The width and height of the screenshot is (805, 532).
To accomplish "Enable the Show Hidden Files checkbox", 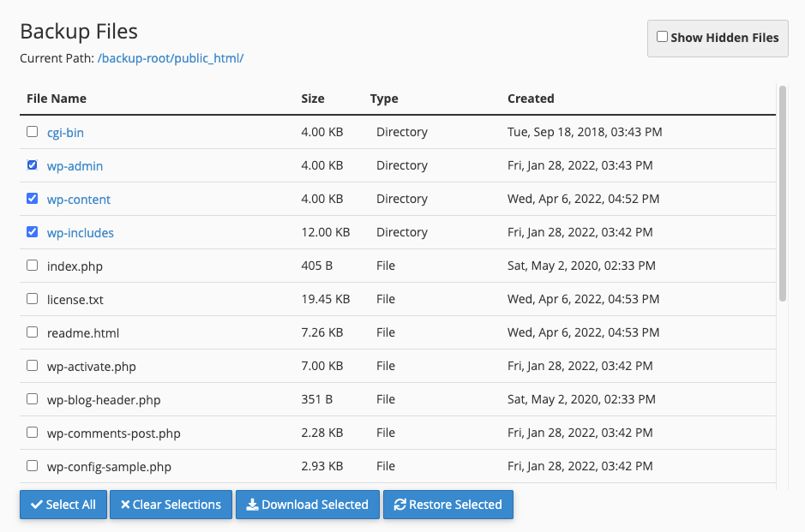I will [663, 37].
